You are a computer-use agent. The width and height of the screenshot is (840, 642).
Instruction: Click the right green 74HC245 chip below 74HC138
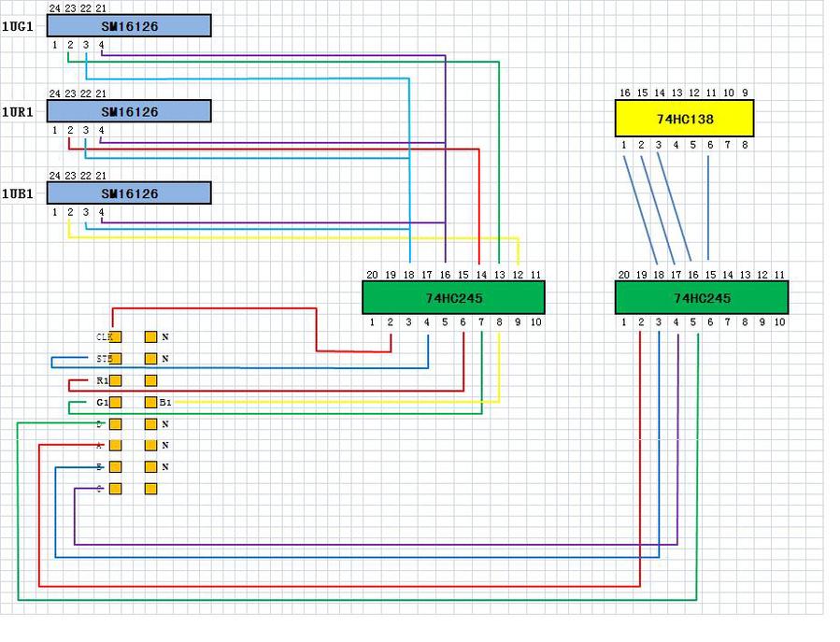701,297
